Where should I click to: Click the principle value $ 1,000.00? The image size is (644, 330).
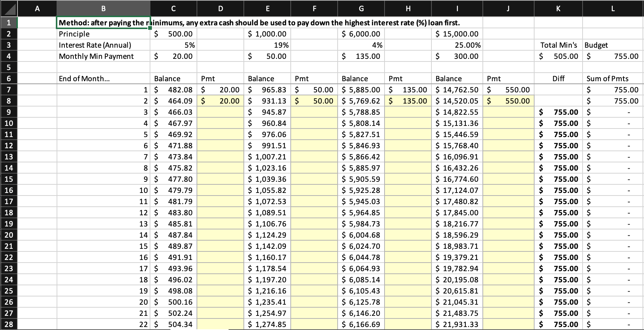pos(267,34)
